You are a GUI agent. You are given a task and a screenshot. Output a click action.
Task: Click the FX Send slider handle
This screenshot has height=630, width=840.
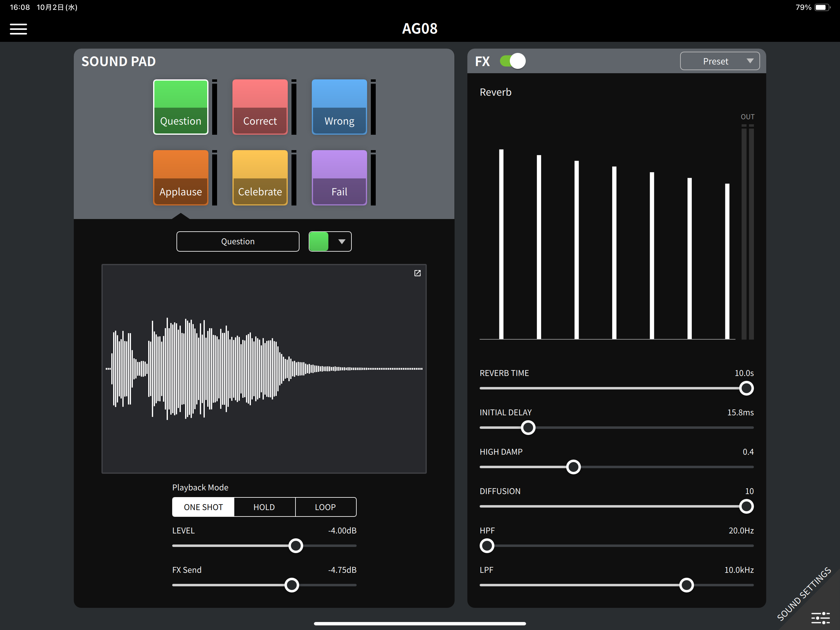pyautogui.click(x=292, y=585)
